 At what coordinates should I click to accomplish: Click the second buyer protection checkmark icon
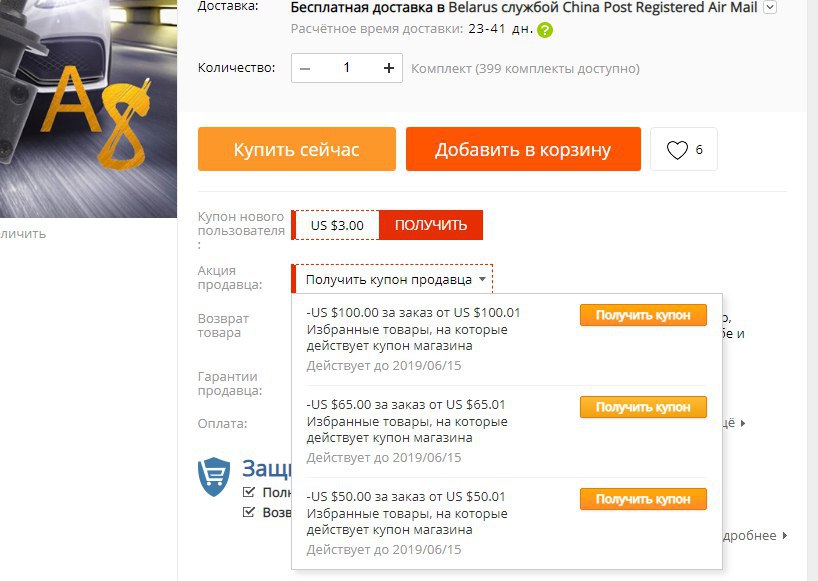click(x=249, y=512)
